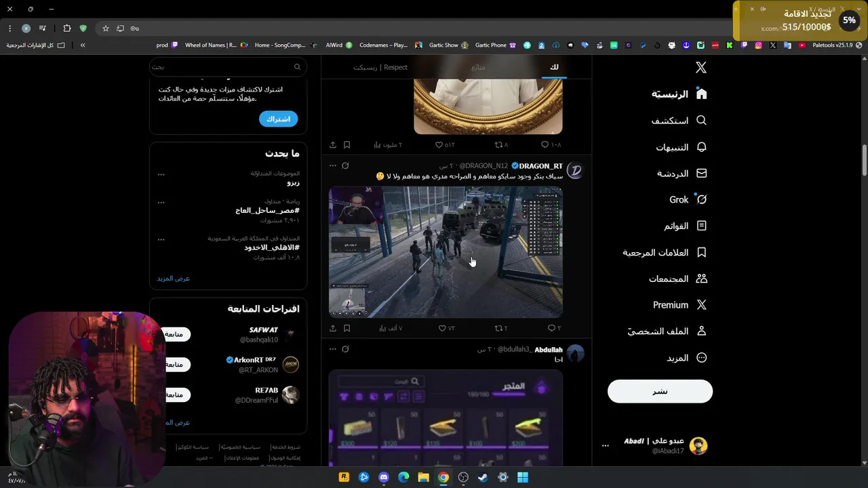Share the top post with 512 likes
The height and width of the screenshot is (488, 868).
[x=333, y=144]
